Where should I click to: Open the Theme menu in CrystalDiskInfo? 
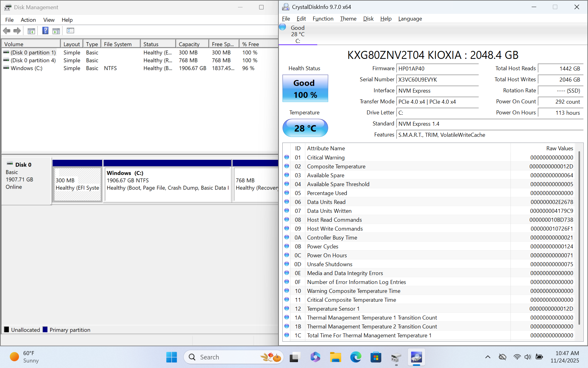(x=348, y=19)
